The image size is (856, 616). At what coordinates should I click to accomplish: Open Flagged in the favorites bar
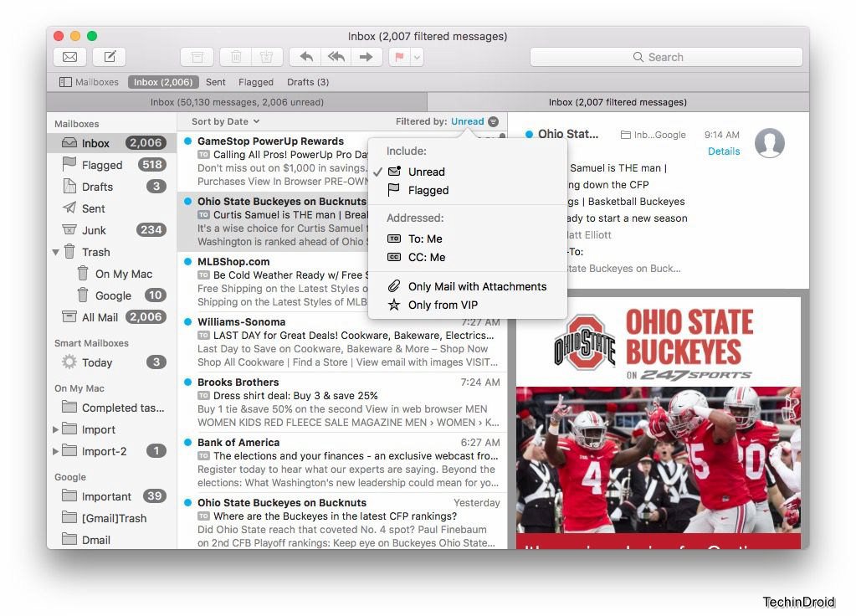(x=256, y=82)
